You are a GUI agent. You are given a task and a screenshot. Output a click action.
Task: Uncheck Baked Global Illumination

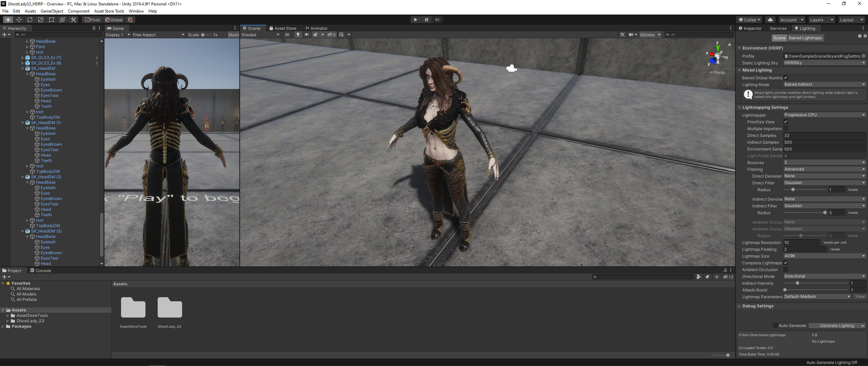(x=786, y=78)
